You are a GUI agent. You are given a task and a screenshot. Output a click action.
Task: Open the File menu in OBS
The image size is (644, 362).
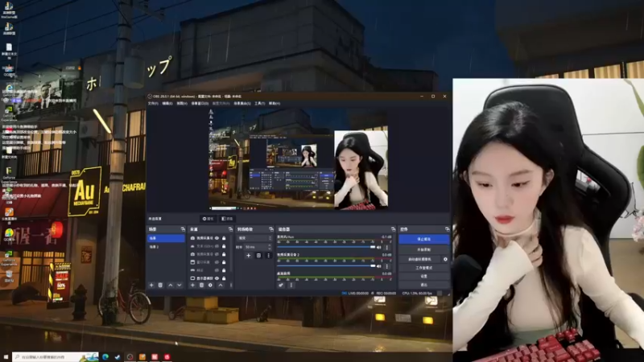pos(153,104)
